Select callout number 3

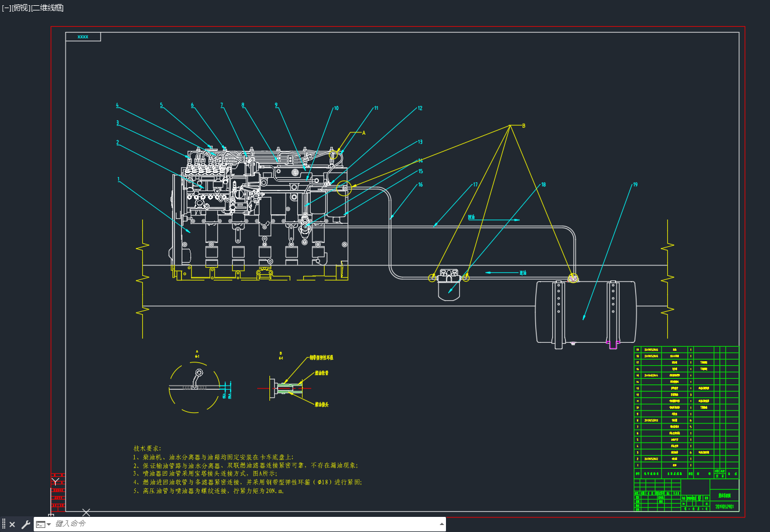117,123
